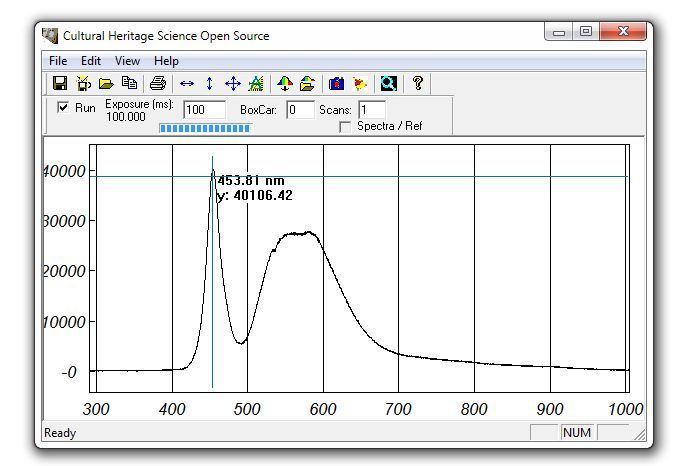Viewport: 674px width, 466px height.
Task: Open the View menu
Action: [x=127, y=61]
